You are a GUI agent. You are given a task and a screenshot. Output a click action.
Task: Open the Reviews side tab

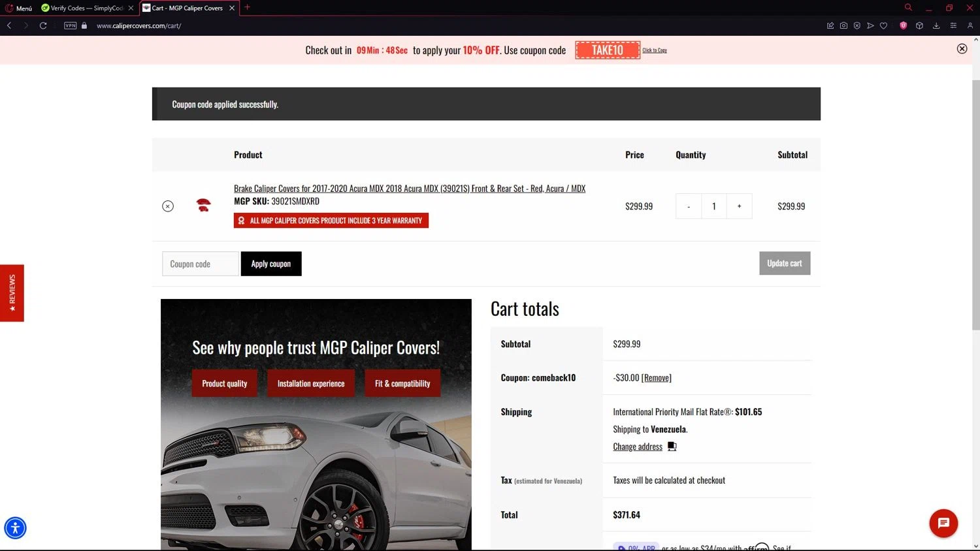pyautogui.click(x=12, y=292)
